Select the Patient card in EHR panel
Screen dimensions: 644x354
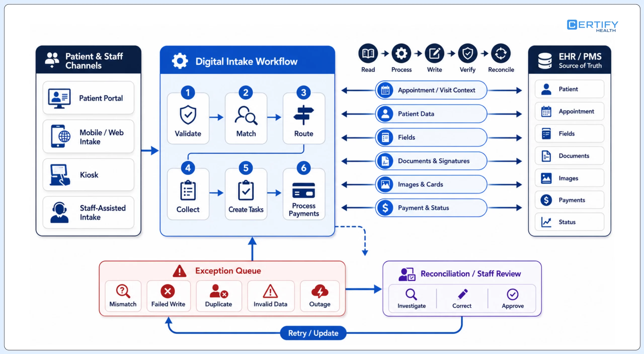(569, 89)
